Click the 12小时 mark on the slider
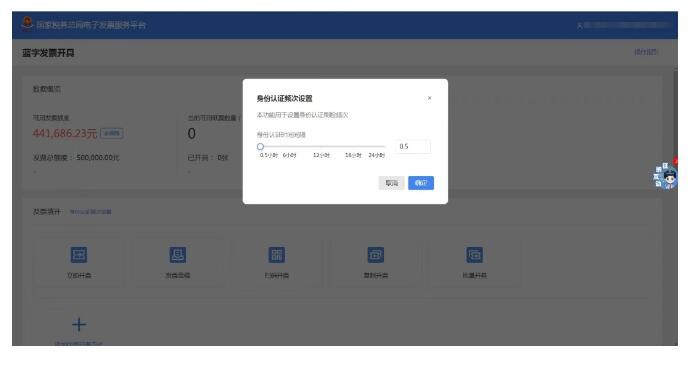The height and width of the screenshot is (370, 690). coord(321,155)
